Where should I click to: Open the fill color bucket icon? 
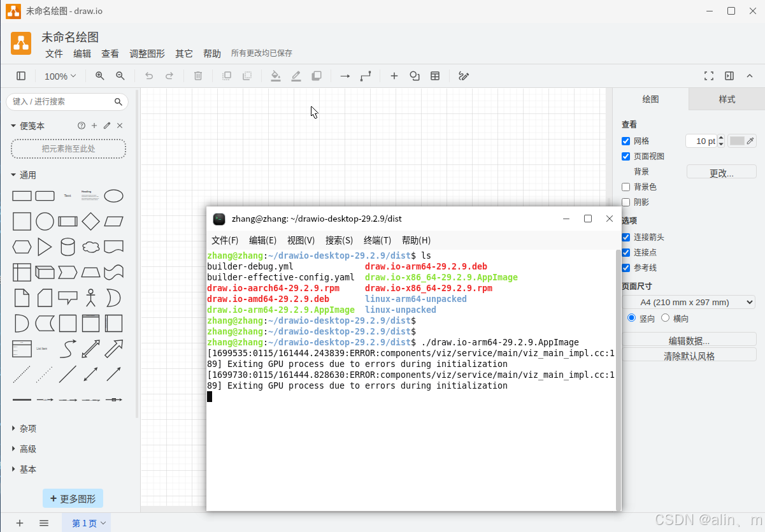[x=276, y=76]
